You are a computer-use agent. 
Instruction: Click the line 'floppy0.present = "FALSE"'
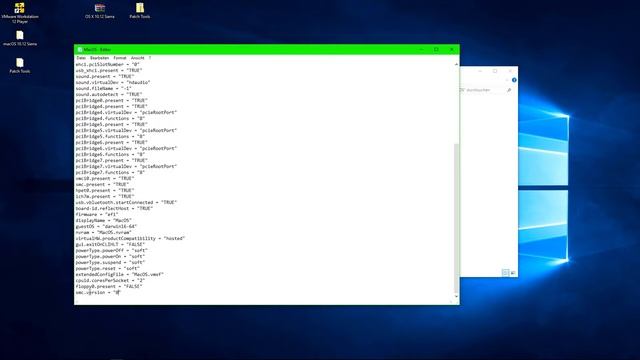(x=109, y=287)
